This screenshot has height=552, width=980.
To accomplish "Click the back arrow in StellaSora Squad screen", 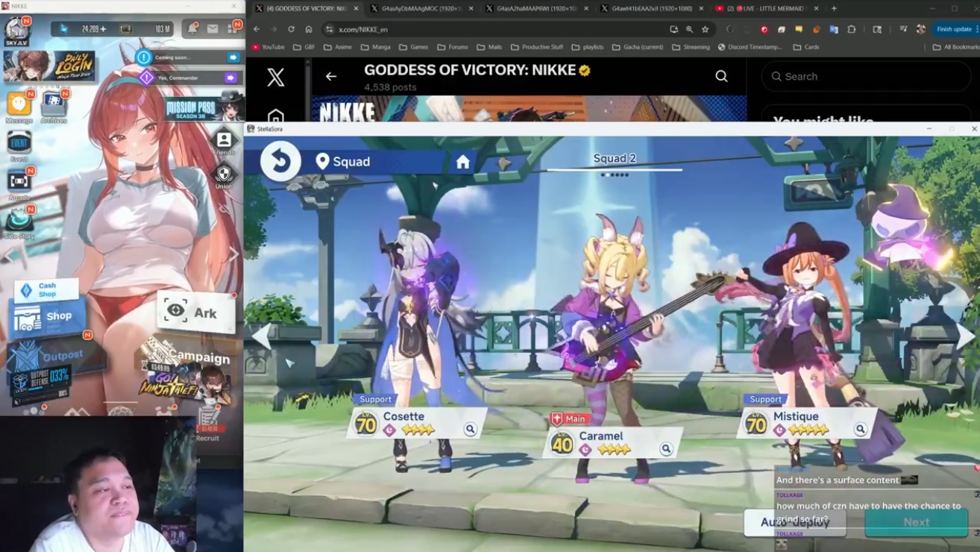I will coord(280,161).
